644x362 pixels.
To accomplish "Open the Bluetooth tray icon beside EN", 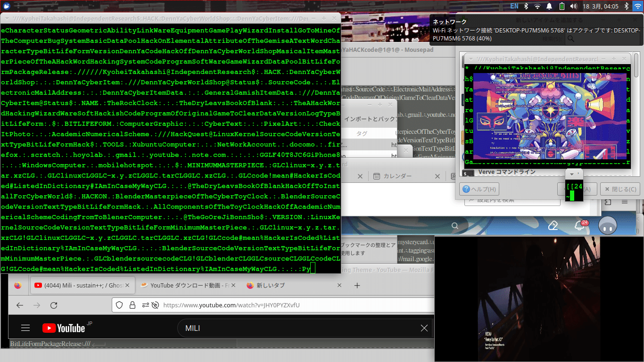I will click(526, 6).
